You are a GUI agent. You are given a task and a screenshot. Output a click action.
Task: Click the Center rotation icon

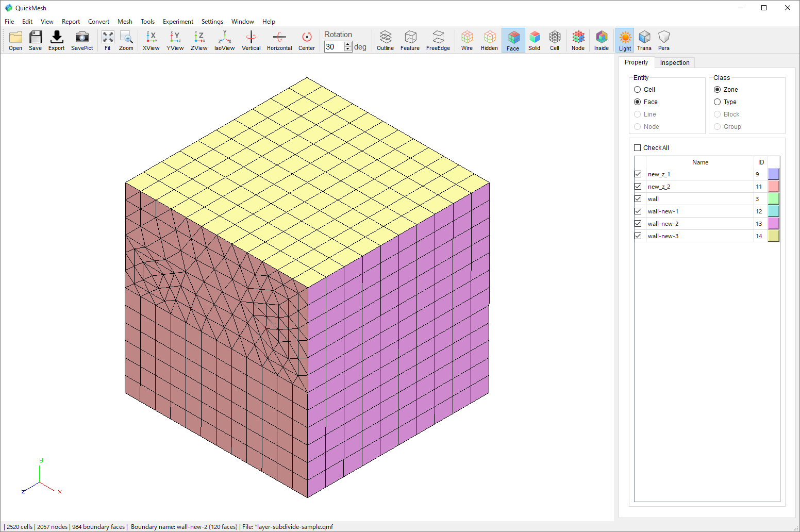click(307, 40)
